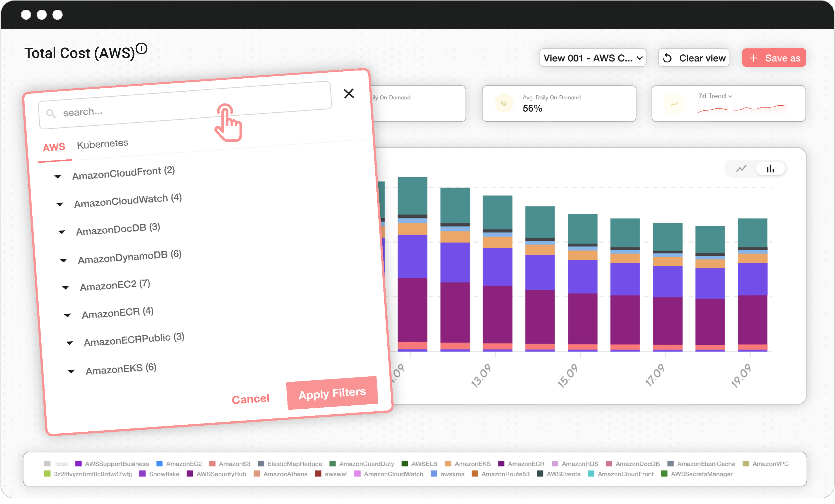Click the plus icon in Save as button
835x504 pixels.
(x=753, y=58)
